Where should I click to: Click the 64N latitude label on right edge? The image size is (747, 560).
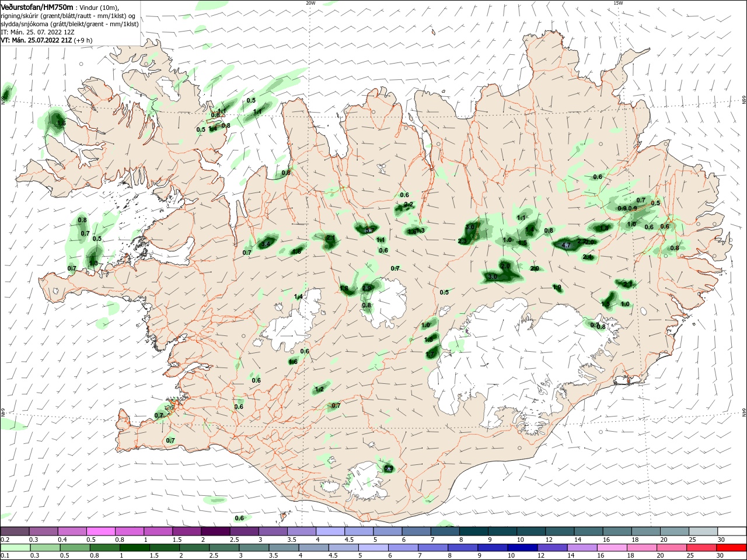743,412
